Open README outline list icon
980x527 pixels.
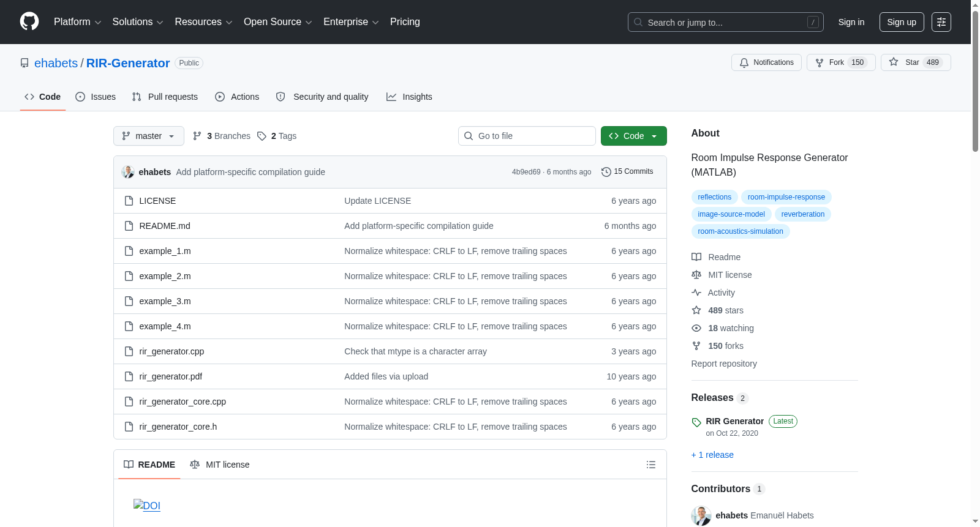pos(651,465)
